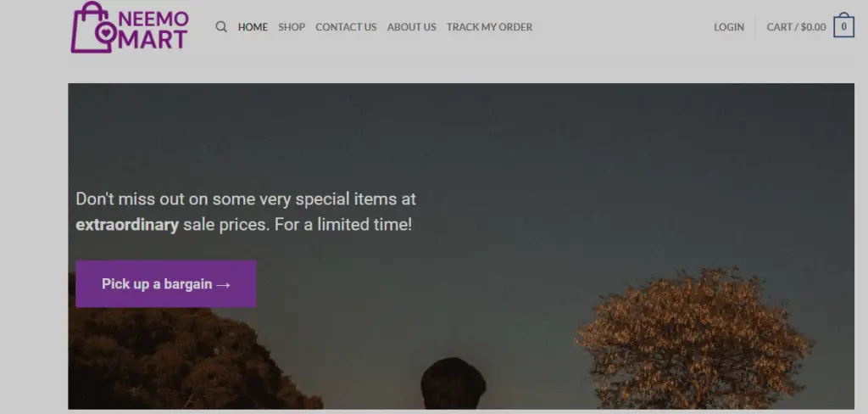Screen dimensions: 868x414
Task: Open the ABOUT US page
Action: tap(411, 26)
